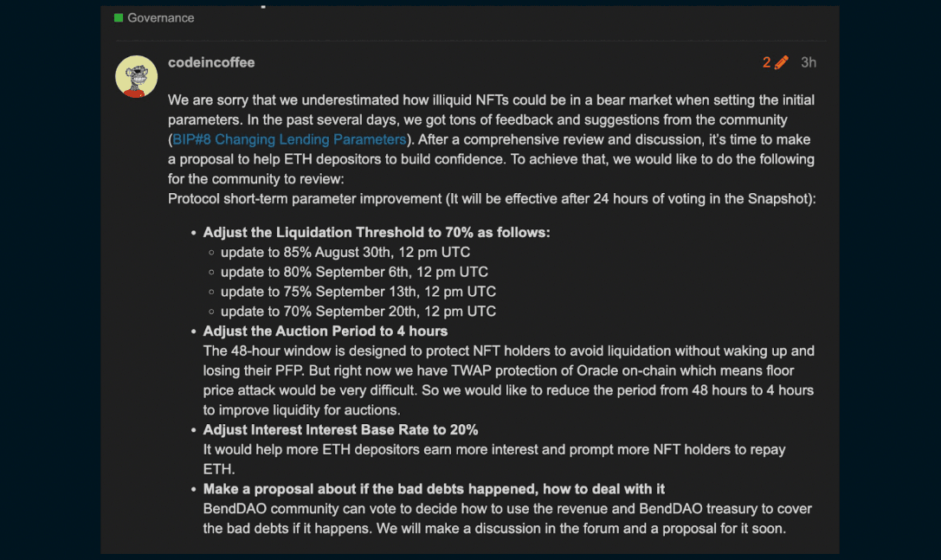Click the 'The 48-hour window is designed' paragraph
Screen dimensions: 941x560
coord(508,381)
